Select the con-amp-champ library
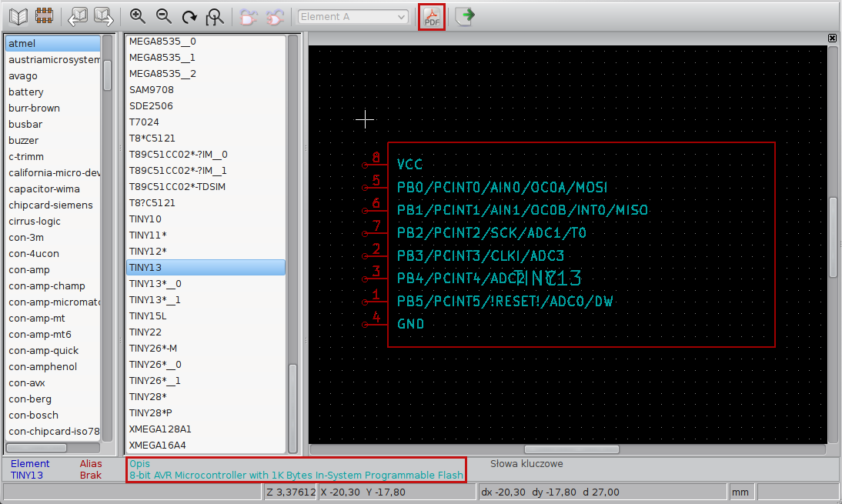Viewport: 842px width, 504px height. click(52, 286)
